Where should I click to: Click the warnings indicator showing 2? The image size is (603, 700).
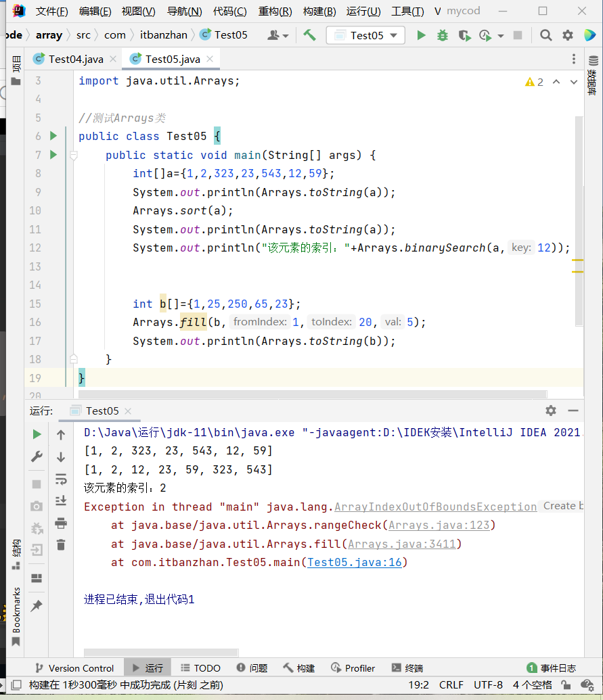pos(534,82)
